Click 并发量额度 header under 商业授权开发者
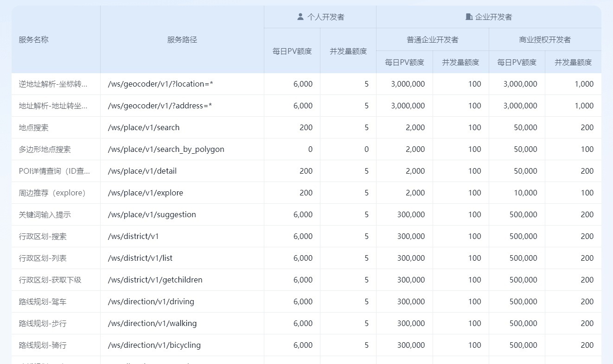Viewport: 613px width, 364px height. click(573, 62)
